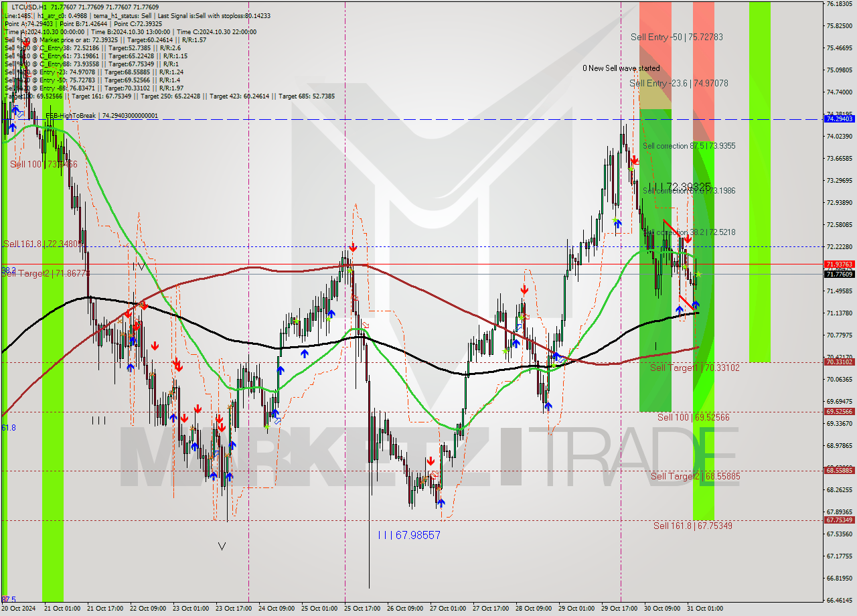Screen dimensions: 857x616
Task: Click the black 71.77609 current price tag
Action: [839, 274]
